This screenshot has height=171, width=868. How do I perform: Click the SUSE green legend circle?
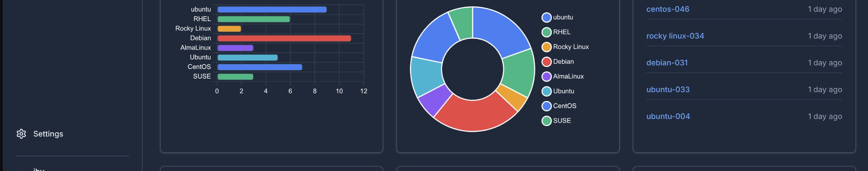point(546,121)
